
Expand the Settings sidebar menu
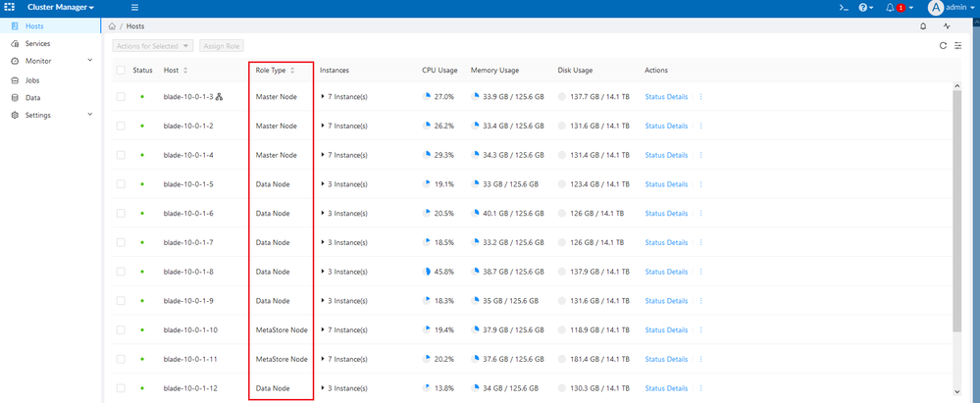50,116
